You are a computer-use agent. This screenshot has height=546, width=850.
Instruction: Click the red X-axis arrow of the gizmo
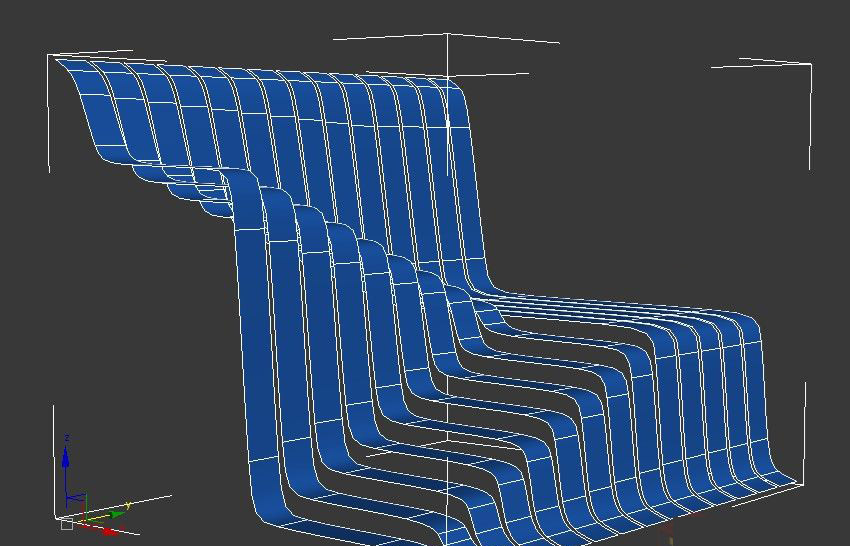pyautogui.click(x=110, y=531)
